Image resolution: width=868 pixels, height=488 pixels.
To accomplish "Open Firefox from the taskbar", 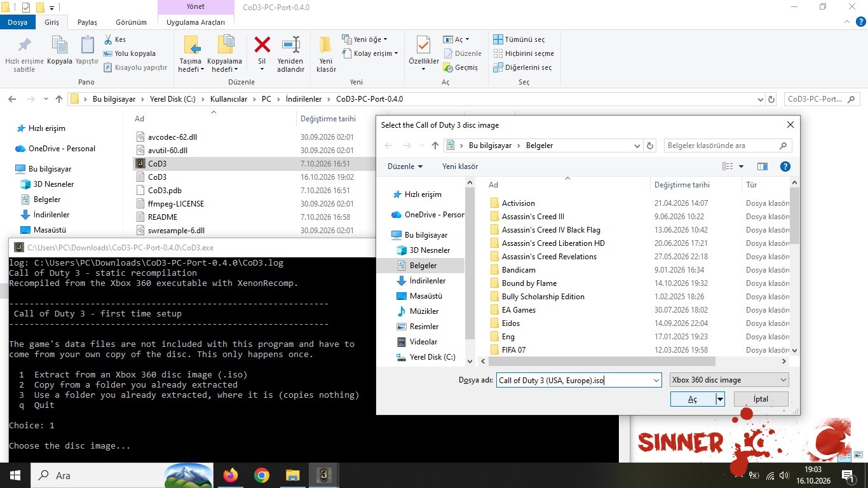I will coord(230,475).
